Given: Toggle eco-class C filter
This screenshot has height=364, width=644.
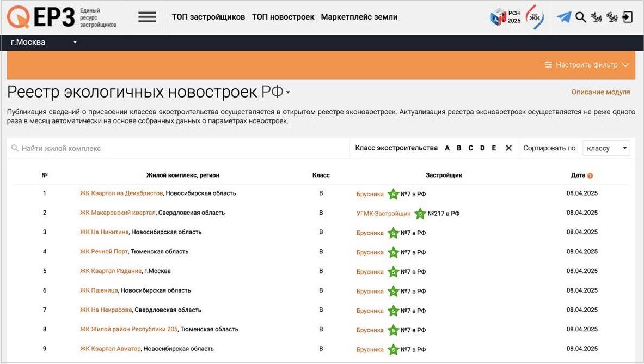Looking at the screenshot, I should (470, 148).
